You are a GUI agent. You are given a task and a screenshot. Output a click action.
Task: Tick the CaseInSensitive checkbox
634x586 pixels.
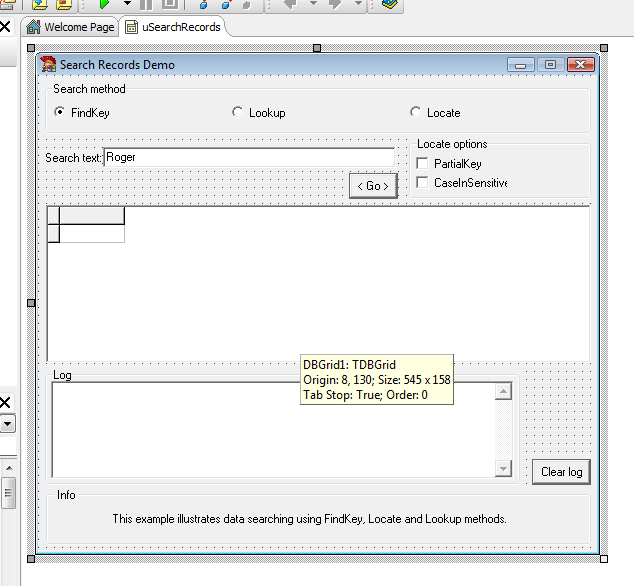tap(422, 183)
